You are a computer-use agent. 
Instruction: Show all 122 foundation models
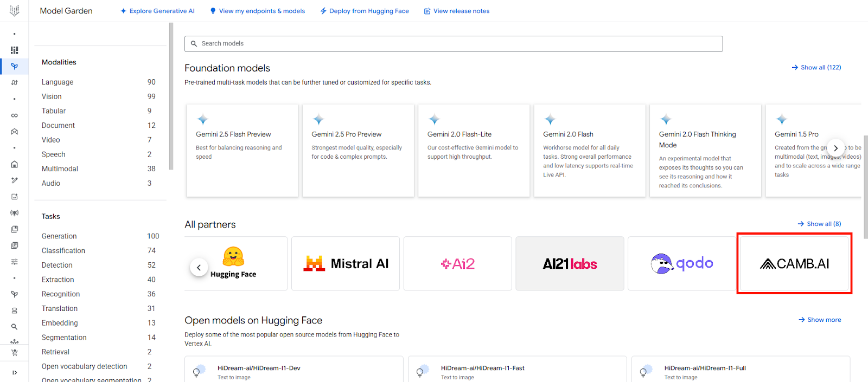(x=816, y=67)
